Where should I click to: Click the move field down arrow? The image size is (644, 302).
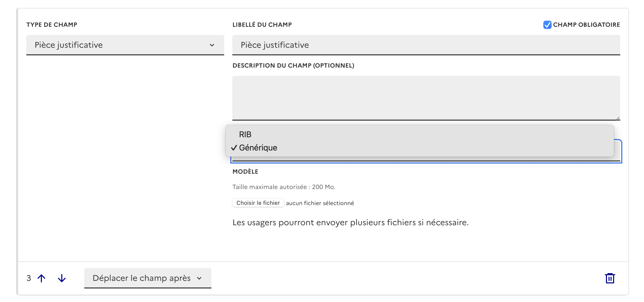point(62,278)
